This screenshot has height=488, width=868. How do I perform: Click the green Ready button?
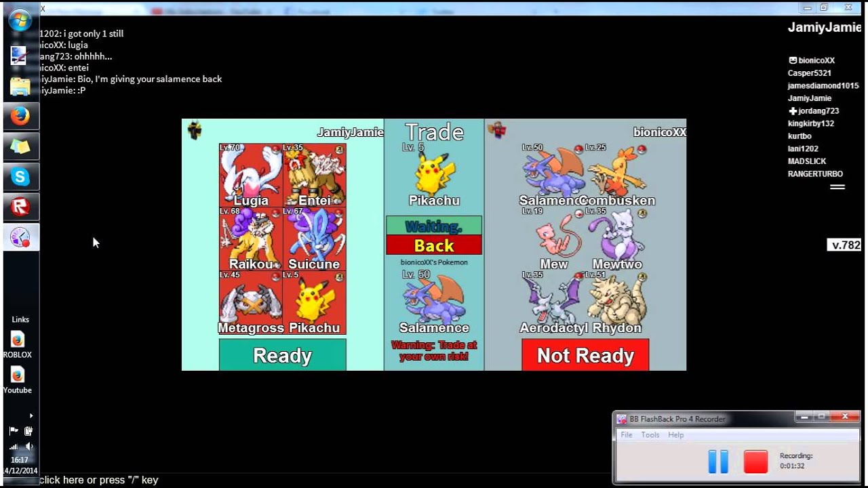point(282,355)
